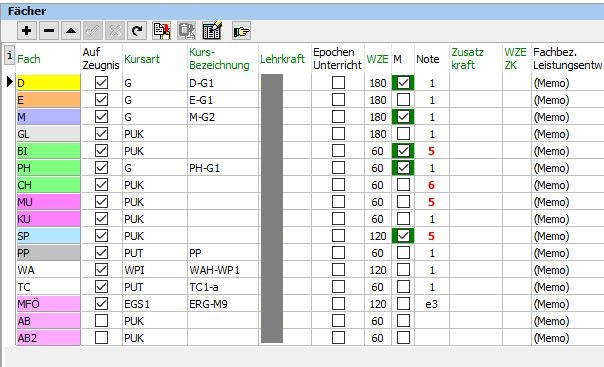Refresh the subject list with curved arrow
604x367 pixels.
tap(137, 30)
